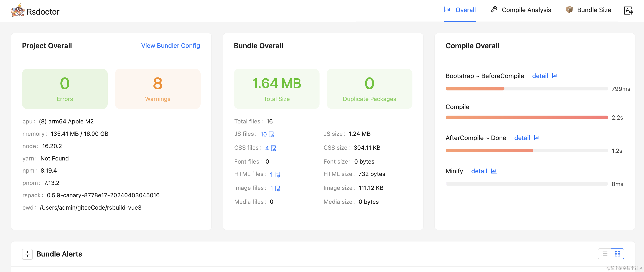
Task: Open the file list icon next to JS files count
Action: click(271, 134)
